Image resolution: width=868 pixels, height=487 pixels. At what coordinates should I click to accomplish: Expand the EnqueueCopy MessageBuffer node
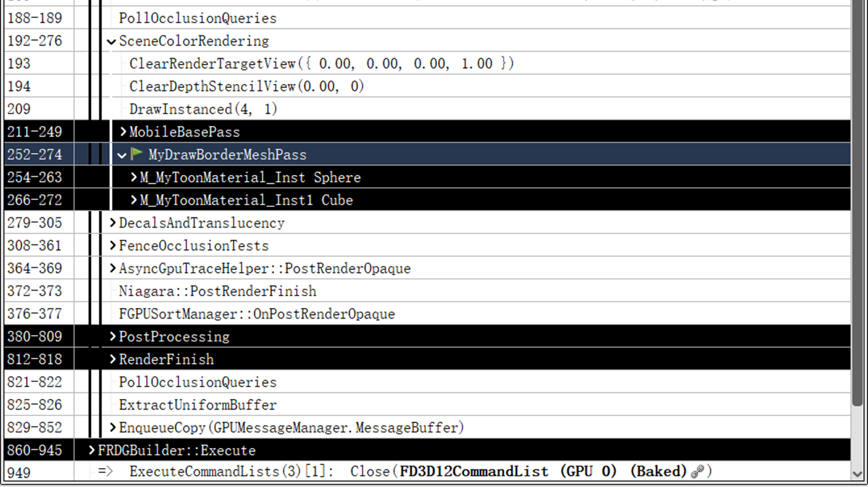112,427
